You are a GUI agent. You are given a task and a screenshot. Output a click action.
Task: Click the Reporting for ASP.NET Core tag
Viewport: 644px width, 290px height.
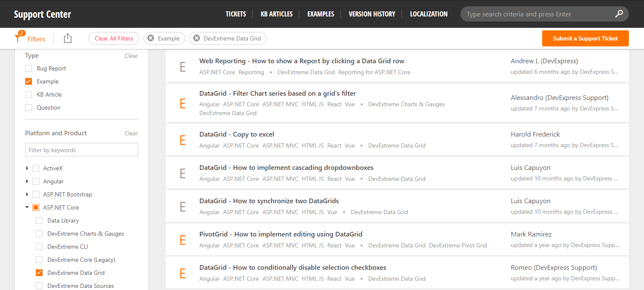coord(374,72)
